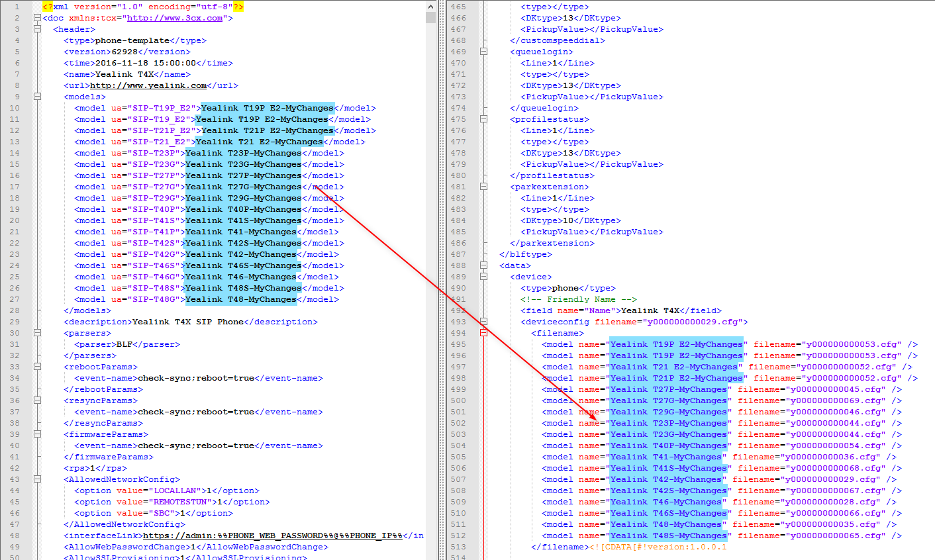
Task: Click the CDATA version text on line 513
Action: click(658, 547)
